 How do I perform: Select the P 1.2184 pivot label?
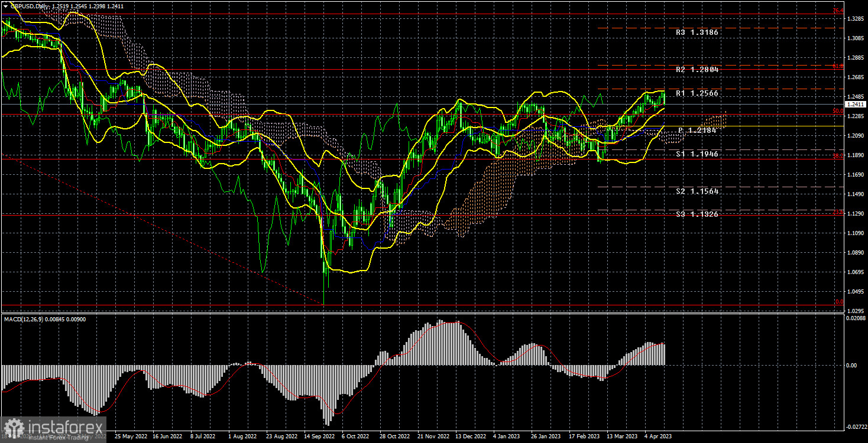pos(697,130)
